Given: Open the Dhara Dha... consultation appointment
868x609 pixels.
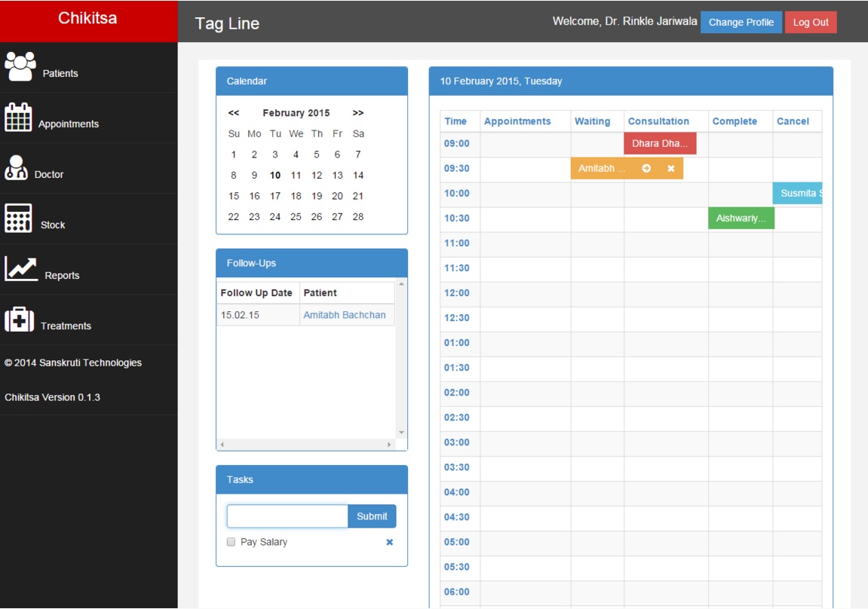Looking at the screenshot, I should (x=660, y=143).
